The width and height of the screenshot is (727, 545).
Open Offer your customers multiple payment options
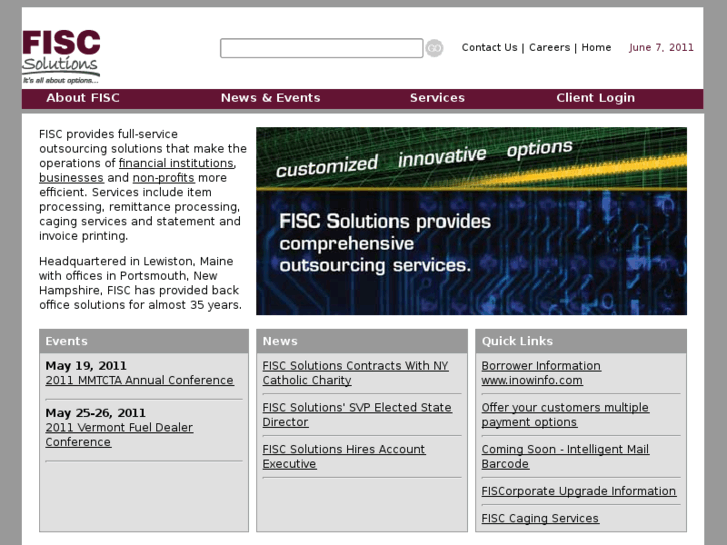pos(565,415)
